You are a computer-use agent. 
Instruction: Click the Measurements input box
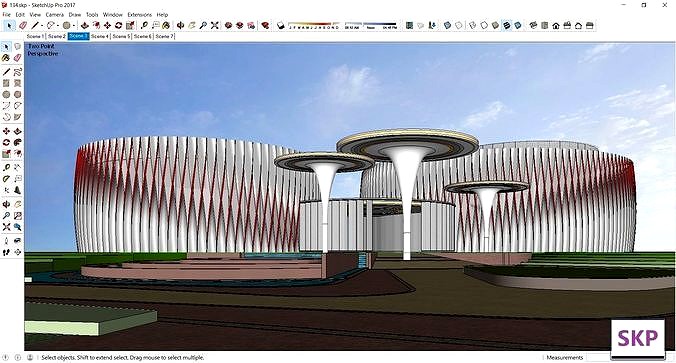point(598,357)
